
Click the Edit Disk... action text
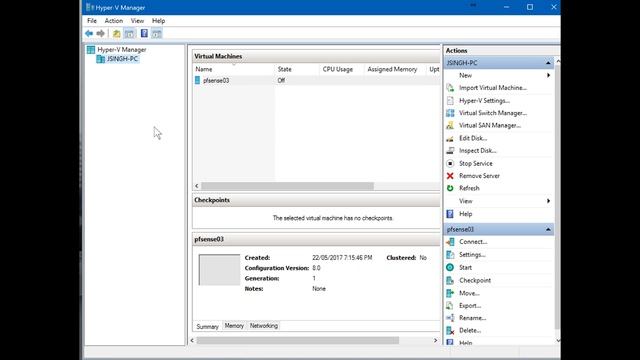coord(473,138)
